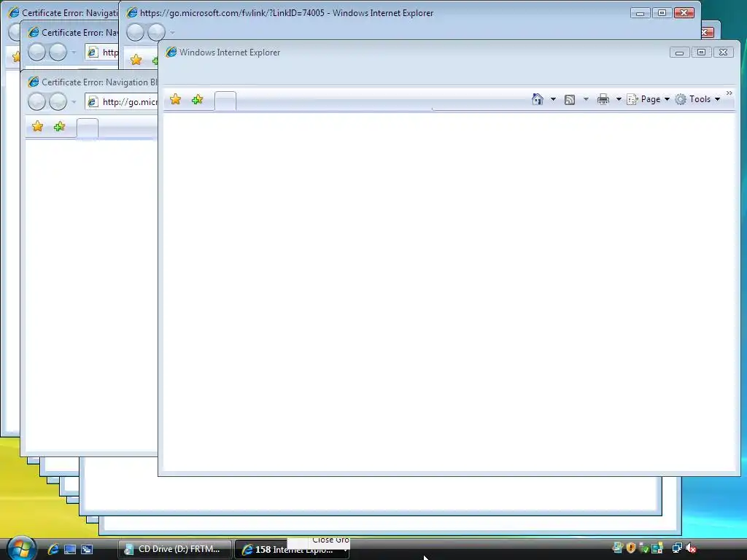Image resolution: width=747 pixels, height=560 pixels.
Task: Expand the Home button dropdown arrow
Action: tap(553, 99)
